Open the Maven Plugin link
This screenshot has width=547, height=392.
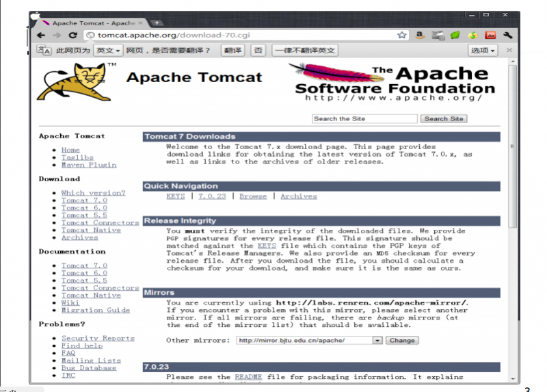tap(89, 165)
